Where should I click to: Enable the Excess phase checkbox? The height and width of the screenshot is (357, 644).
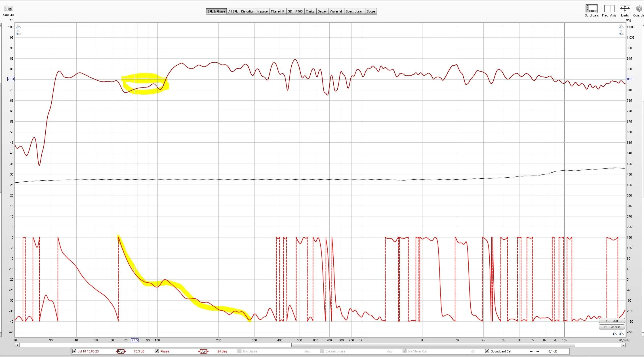[x=322, y=351]
